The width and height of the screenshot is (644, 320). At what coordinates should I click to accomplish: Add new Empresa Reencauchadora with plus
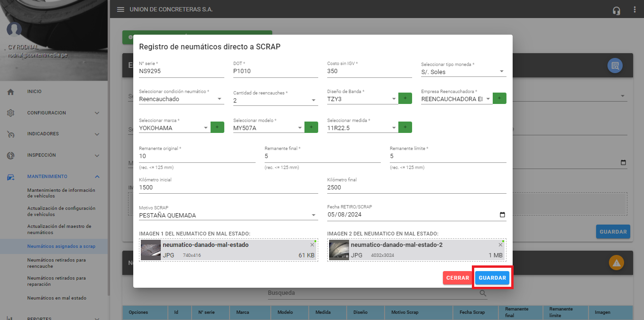(499, 99)
